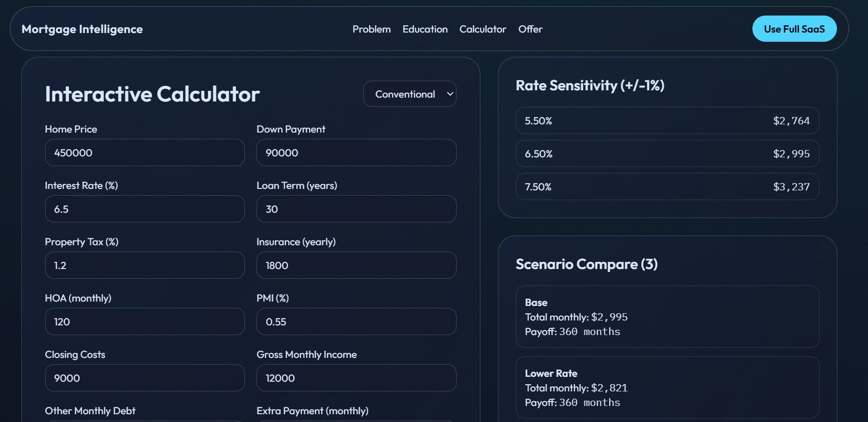This screenshot has height=422, width=868.
Task: Click the Use Full SaaS button
Action: click(794, 29)
